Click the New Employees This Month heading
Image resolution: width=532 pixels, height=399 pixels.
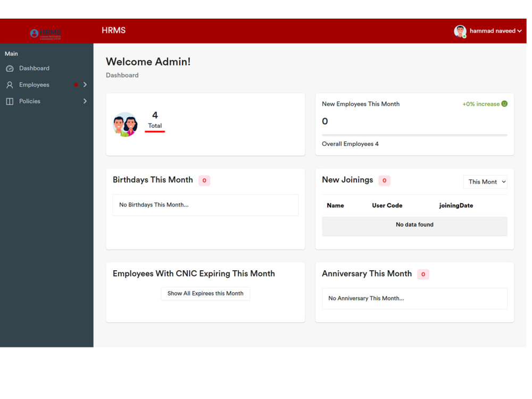pos(361,104)
